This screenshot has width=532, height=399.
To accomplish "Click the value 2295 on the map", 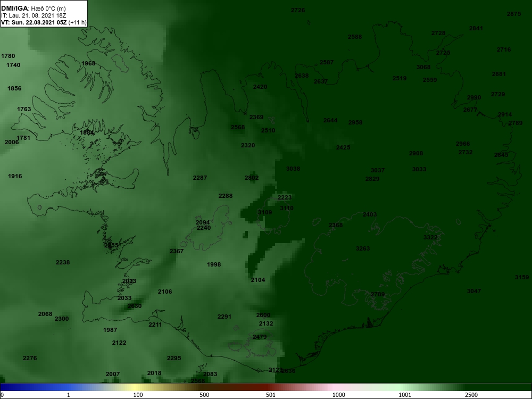I will coord(174,358).
